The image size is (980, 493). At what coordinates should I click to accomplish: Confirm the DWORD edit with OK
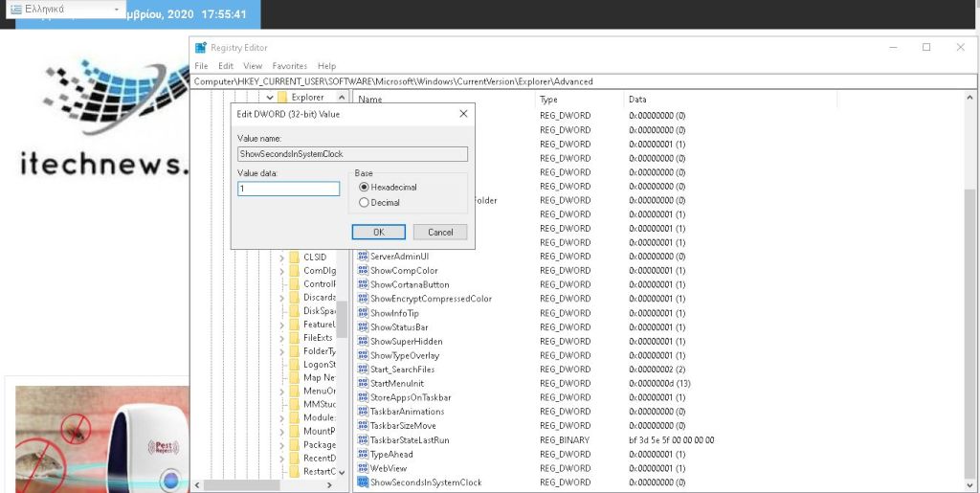[x=379, y=232]
